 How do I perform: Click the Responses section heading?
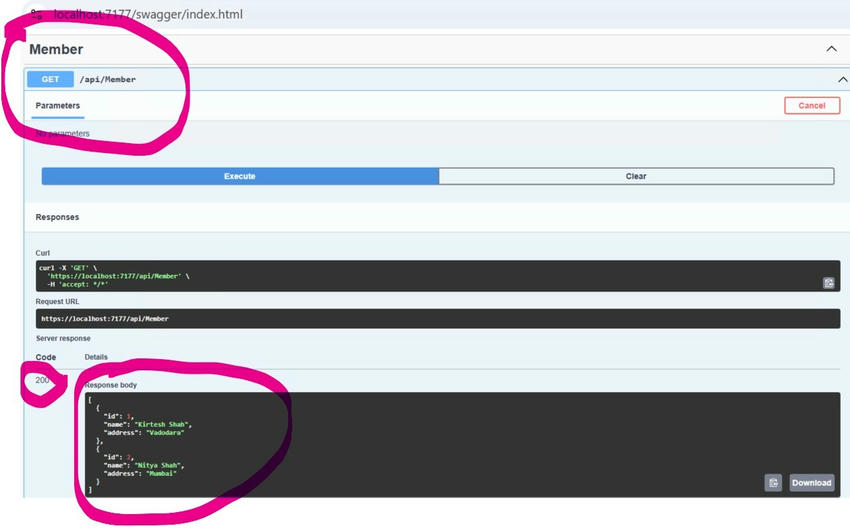(57, 217)
